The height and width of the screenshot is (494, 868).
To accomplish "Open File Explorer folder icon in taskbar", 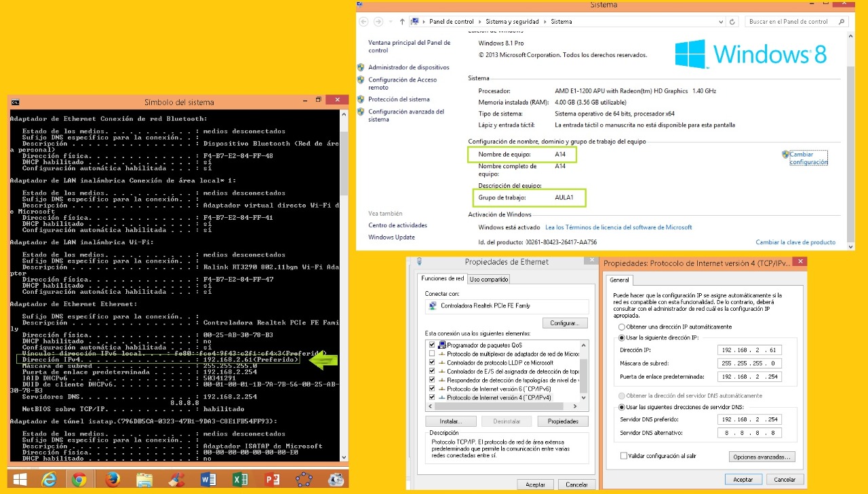I will coord(144,479).
